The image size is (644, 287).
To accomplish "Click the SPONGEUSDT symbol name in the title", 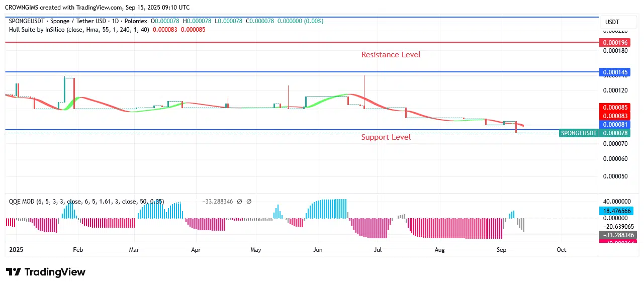I will click(26, 21).
